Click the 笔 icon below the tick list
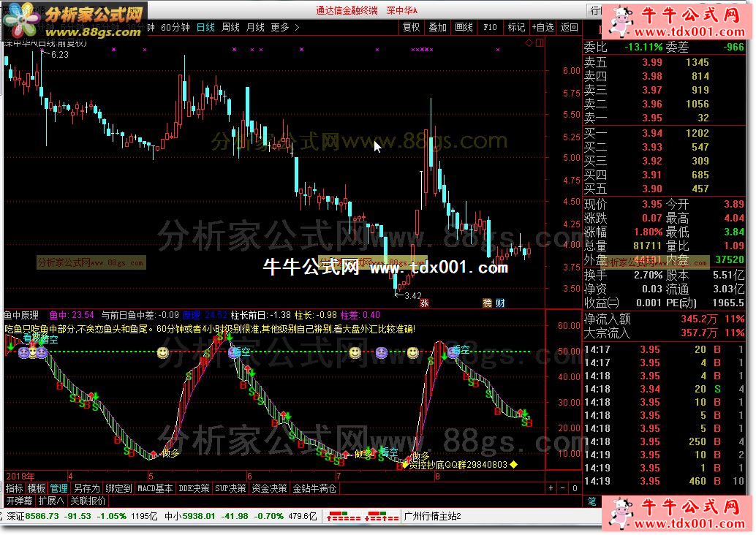Viewport: 756px width, 535px height. click(592, 501)
